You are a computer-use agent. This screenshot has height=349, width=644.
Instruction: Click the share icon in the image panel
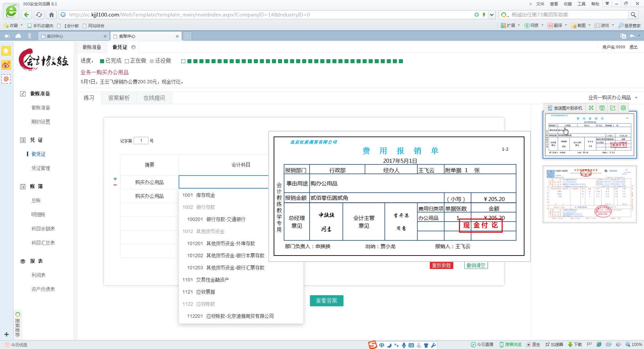[613, 108]
